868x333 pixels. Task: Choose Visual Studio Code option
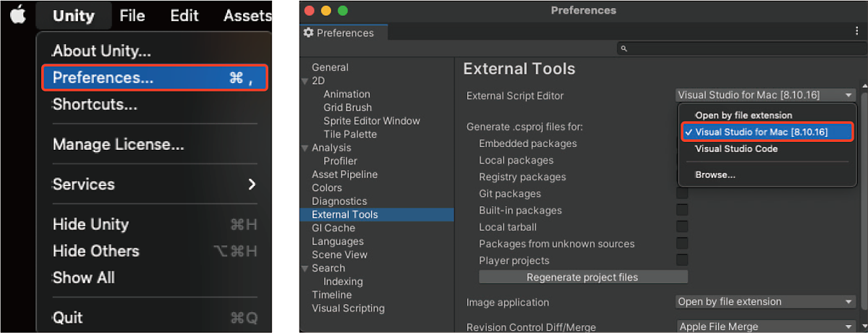pos(736,148)
